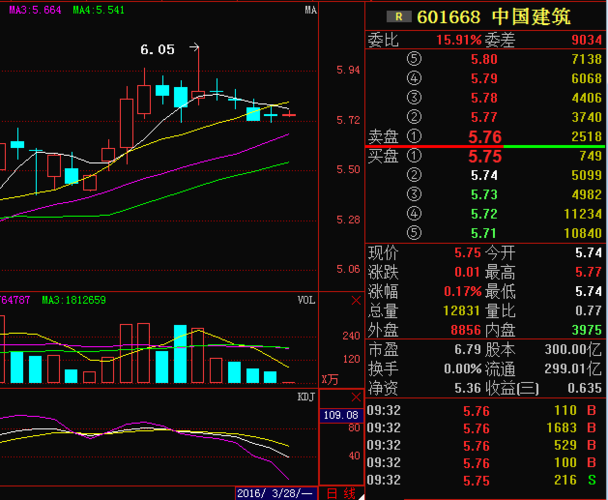This screenshot has height=500, width=608.
Task: Click the 量比 value 0.77
Action: 589,311
